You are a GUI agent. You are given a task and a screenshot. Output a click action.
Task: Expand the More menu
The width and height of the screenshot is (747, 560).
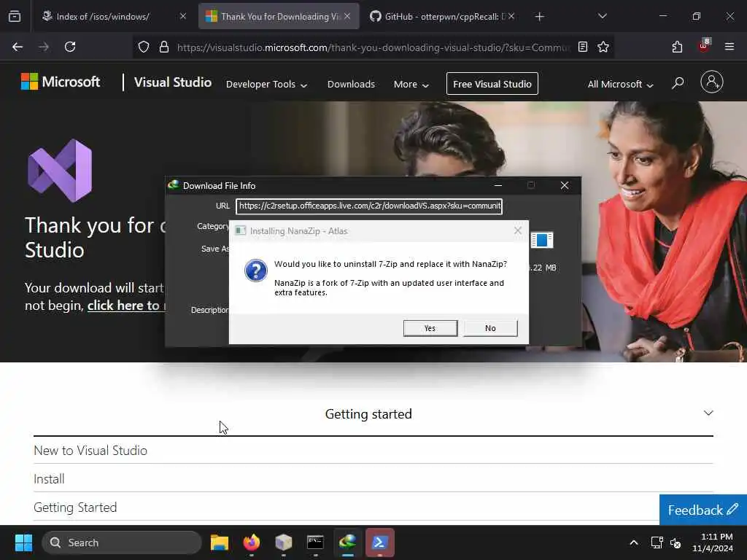tap(411, 85)
